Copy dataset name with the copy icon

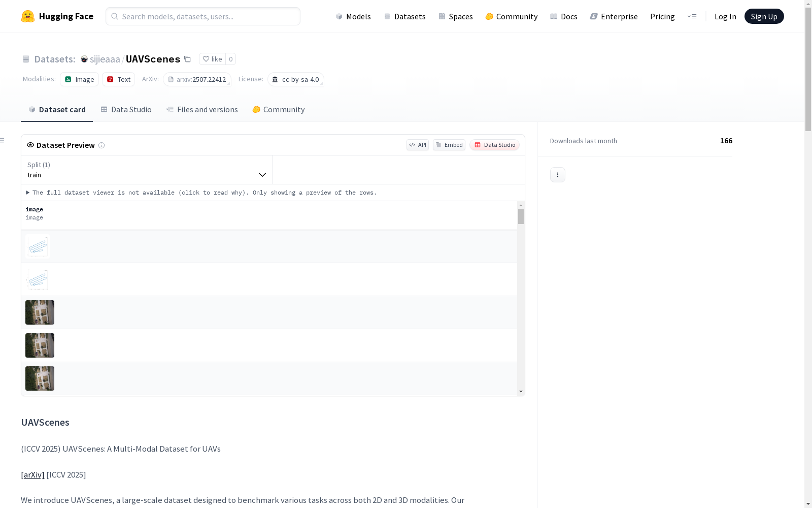point(187,59)
